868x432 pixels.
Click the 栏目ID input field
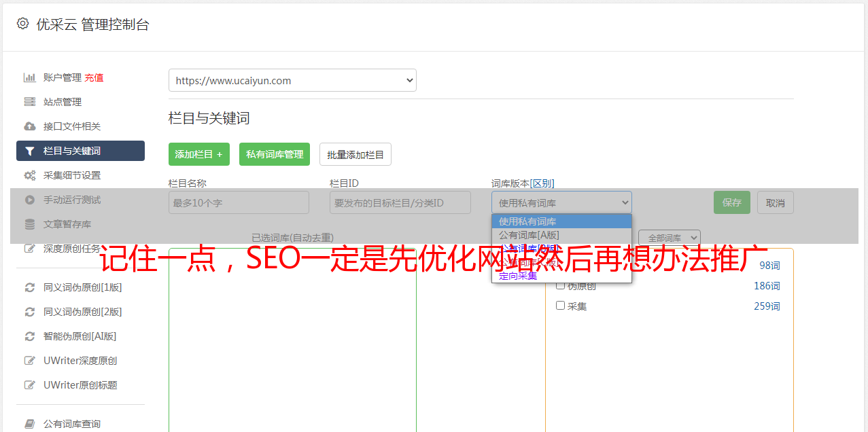click(400, 202)
